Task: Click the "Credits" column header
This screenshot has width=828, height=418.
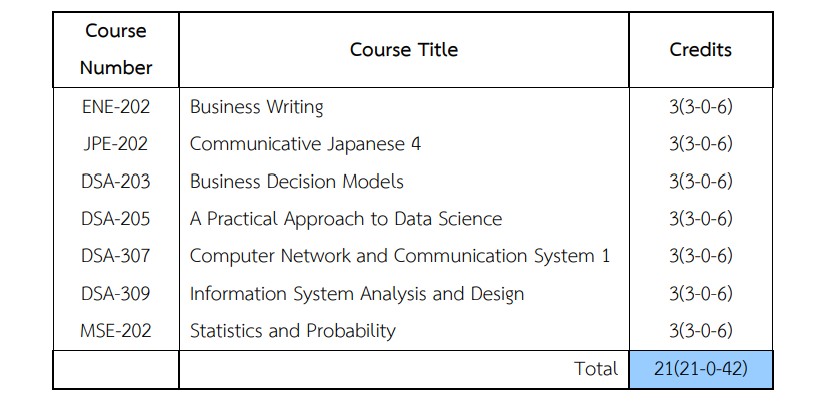Action: pyautogui.click(x=700, y=49)
